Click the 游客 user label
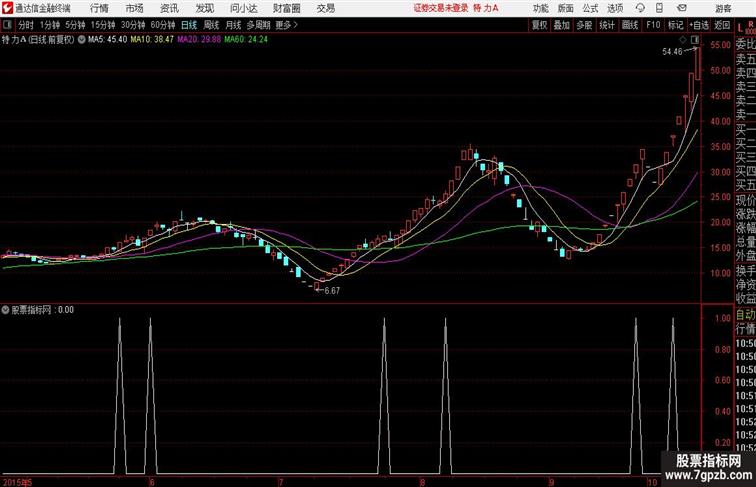Screen dimensions: 756x487 (x=723, y=8)
